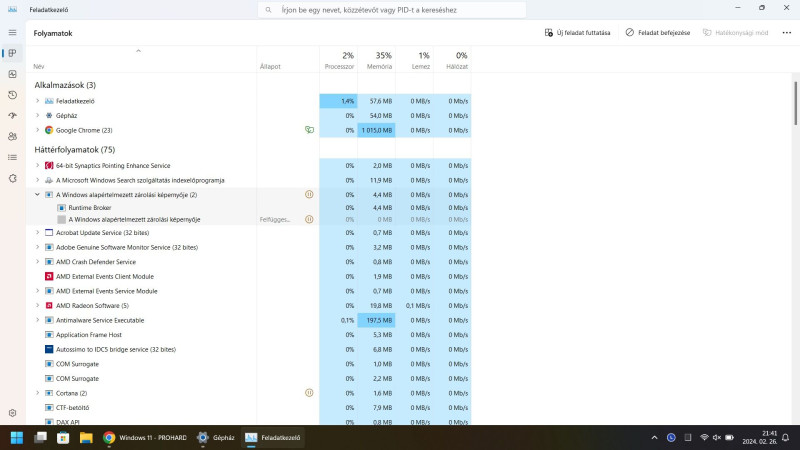Open File Explorer from the taskbar
The height and width of the screenshot is (450, 800).
click(x=86, y=438)
